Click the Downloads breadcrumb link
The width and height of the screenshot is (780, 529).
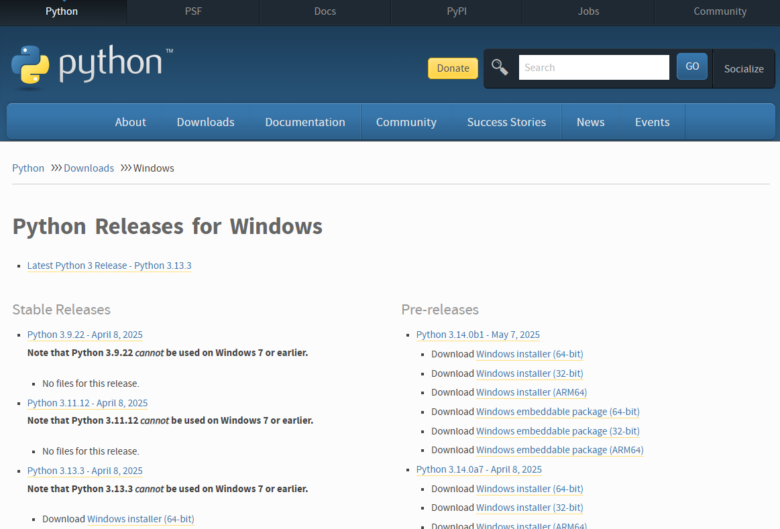pos(89,168)
